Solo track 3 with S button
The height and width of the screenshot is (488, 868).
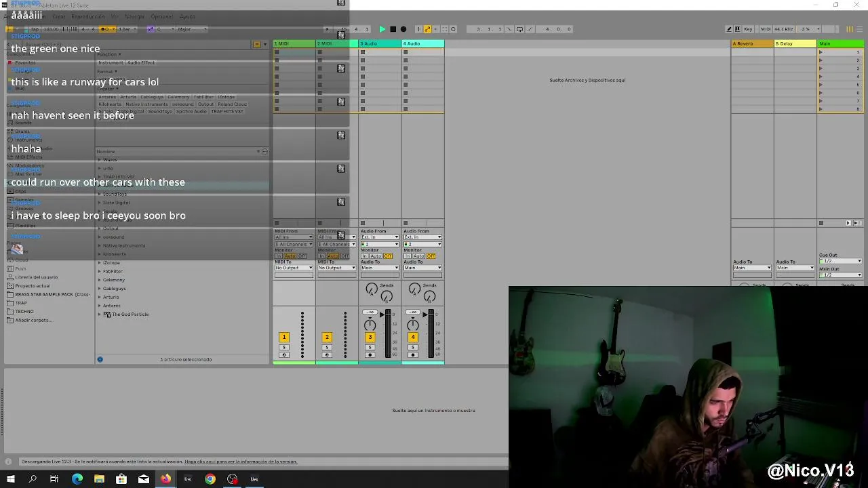click(370, 348)
